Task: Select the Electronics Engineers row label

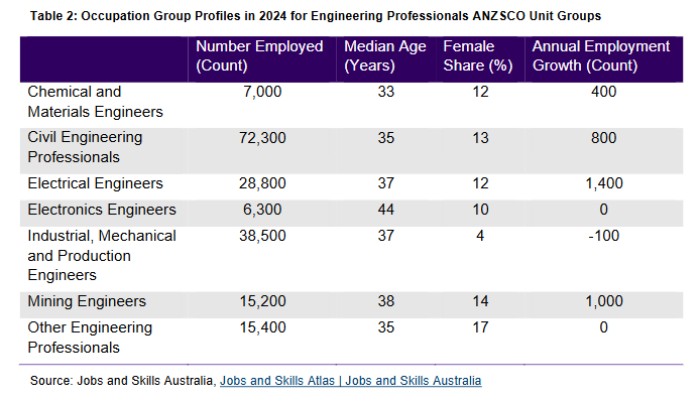Action: pos(102,210)
